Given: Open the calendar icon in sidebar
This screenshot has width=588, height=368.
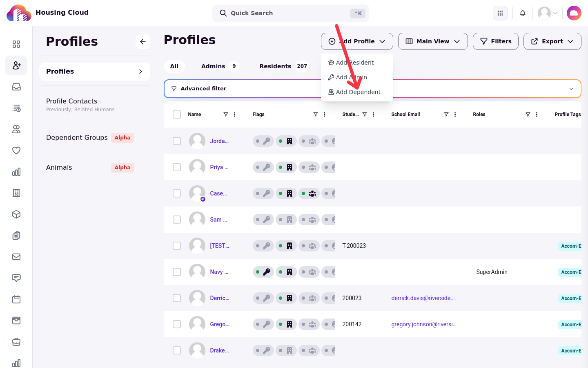Looking at the screenshot, I should pyautogui.click(x=16, y=299).
